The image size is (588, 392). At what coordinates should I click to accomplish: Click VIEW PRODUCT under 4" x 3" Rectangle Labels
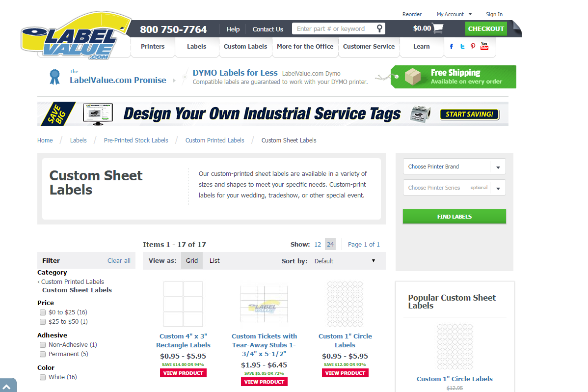click(183, 373)
